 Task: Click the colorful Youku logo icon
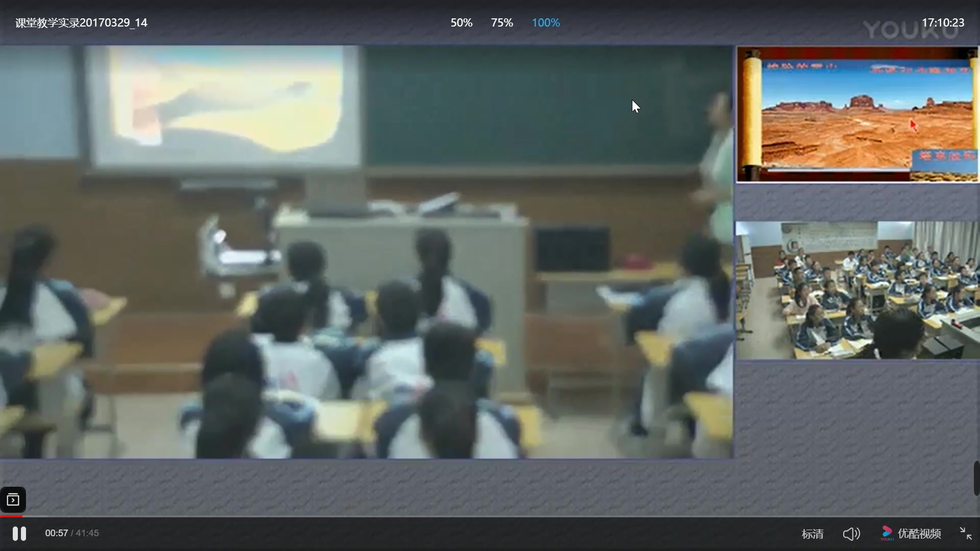coord(887,533)
